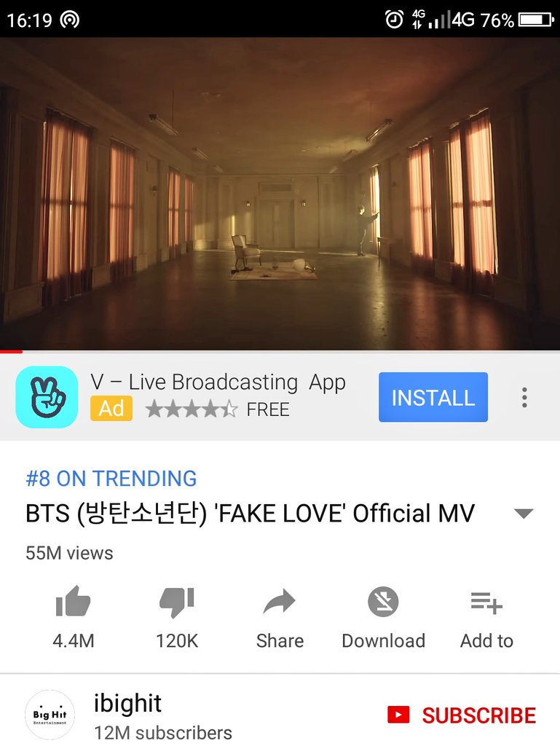Tap the Add to playlist icon

coord(486,602)
